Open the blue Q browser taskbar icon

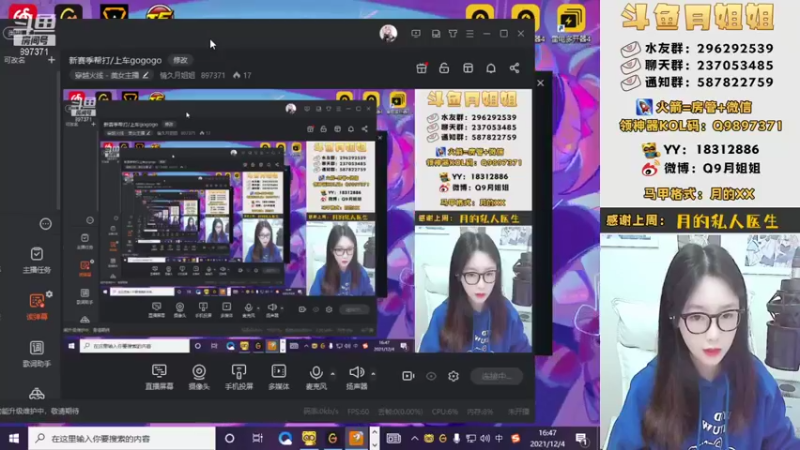pyautogui.click(x=285, y=438)
